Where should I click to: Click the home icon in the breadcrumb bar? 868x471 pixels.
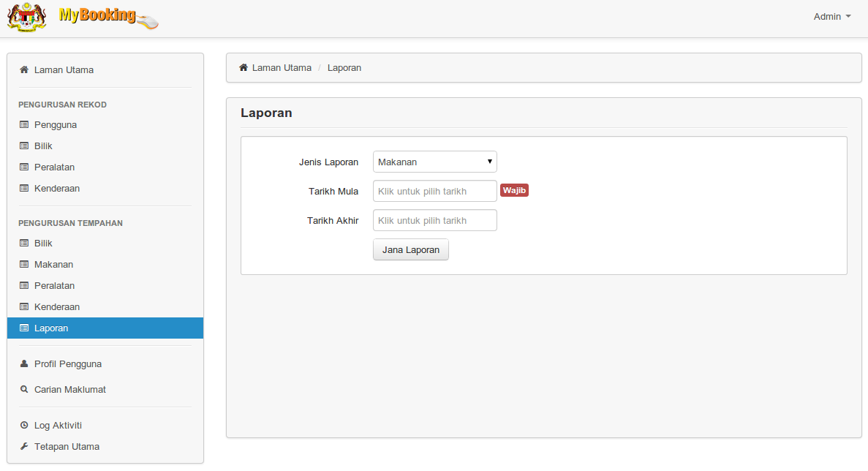point(243,67)
